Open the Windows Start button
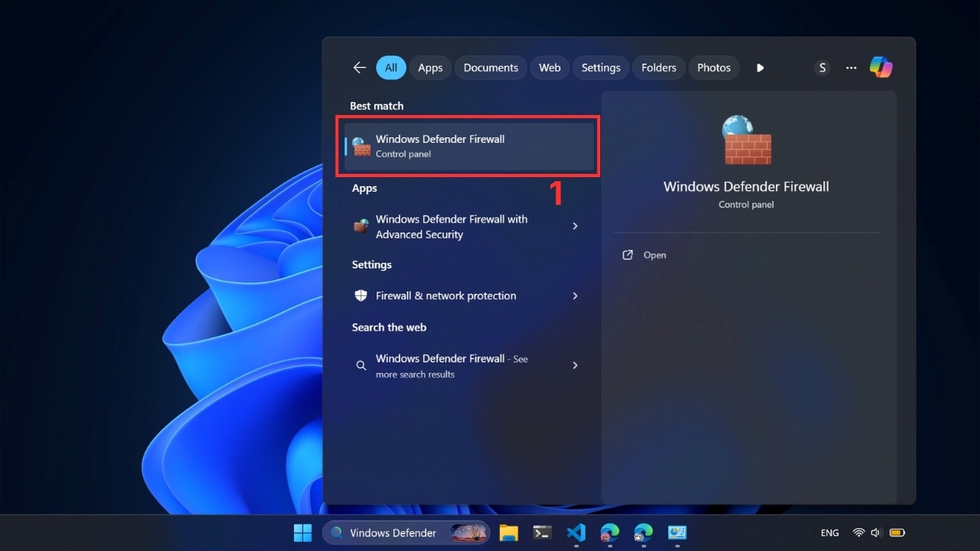 click(303, 533)
